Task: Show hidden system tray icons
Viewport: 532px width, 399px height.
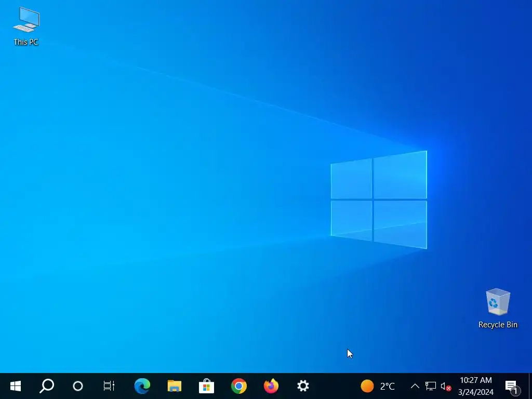Action: [415, 386]
